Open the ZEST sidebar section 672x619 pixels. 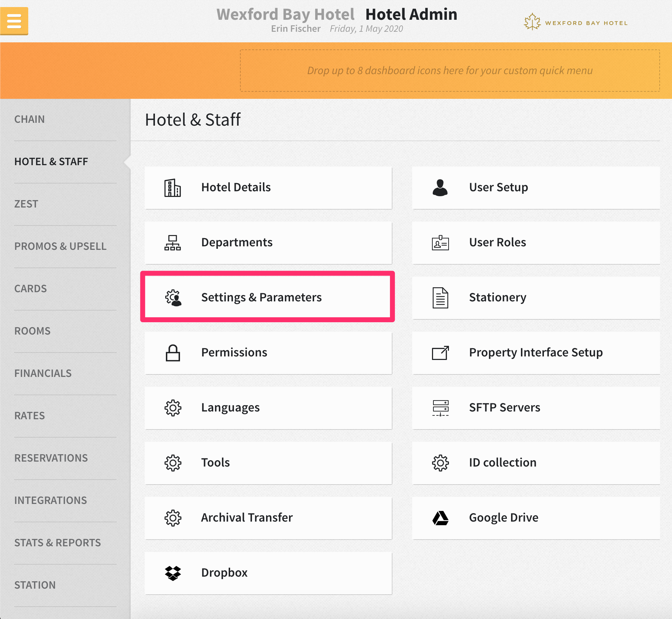tap(26, 204)
